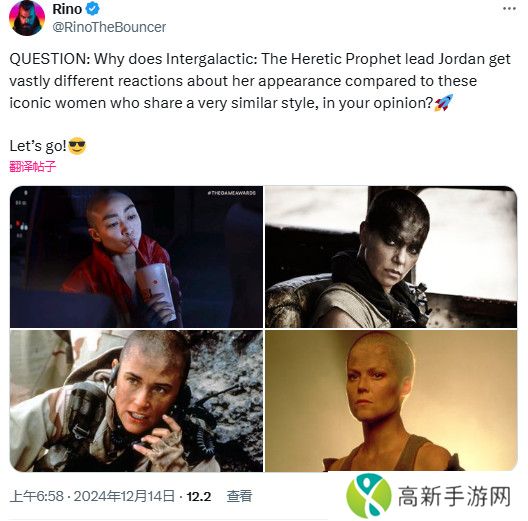The width and height of the screenshot is (528, 521).
Task: Click the Rino display name
Action: click(67, 9)
